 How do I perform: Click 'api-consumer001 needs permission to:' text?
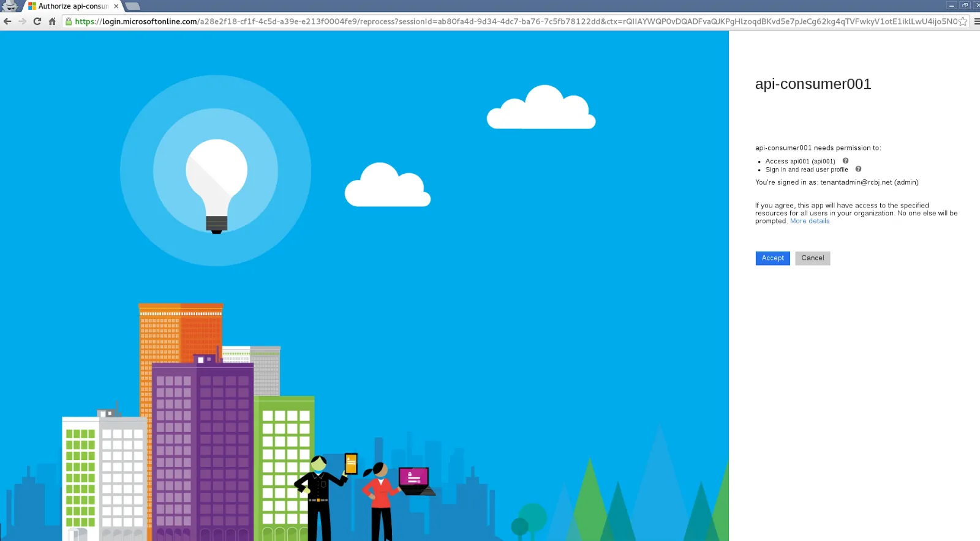coord(818,148)
